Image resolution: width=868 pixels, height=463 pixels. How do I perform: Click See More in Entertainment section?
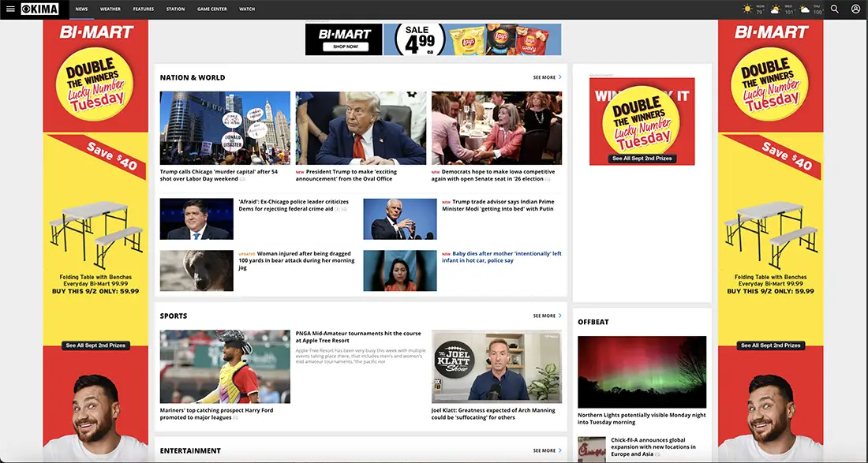pyautogui.click(x=547, y=451)
